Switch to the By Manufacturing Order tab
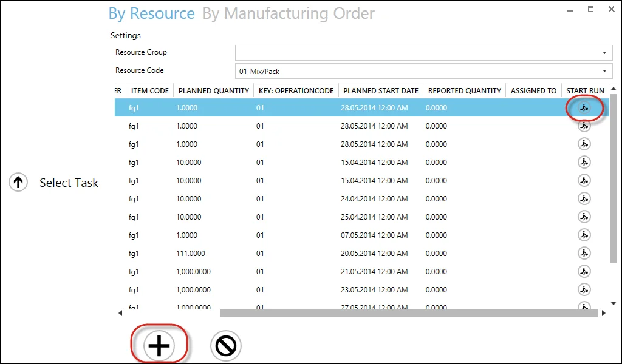This screenshot has height=364, width=622. coord(288,13)
